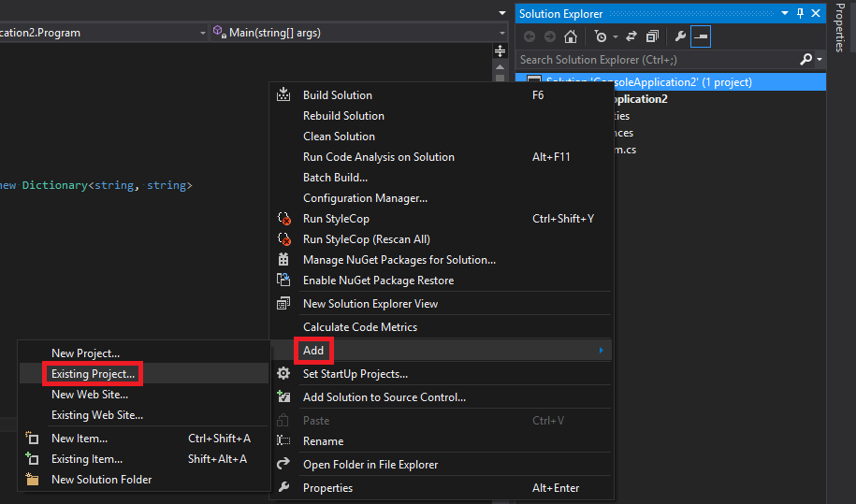Select Existing Project... from the Add submenu
Viewport: 856px width, 504px height.
[x=93, y=374]
